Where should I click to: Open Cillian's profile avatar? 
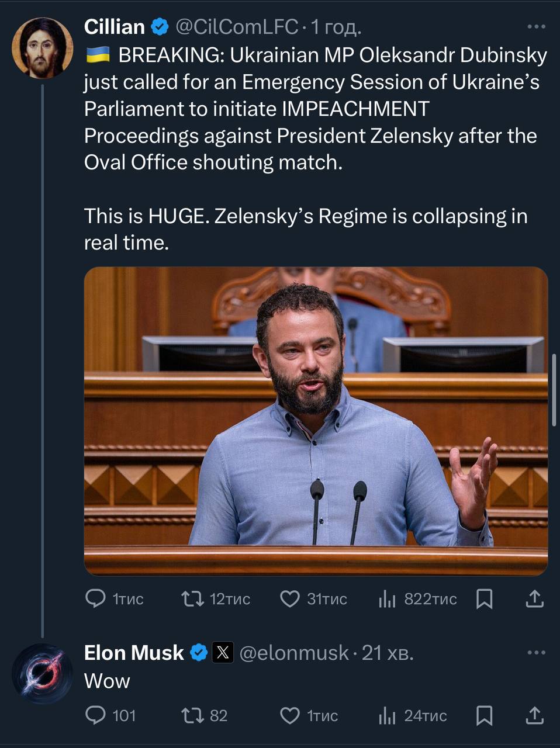pyautogui.click(x=42, y=47)
